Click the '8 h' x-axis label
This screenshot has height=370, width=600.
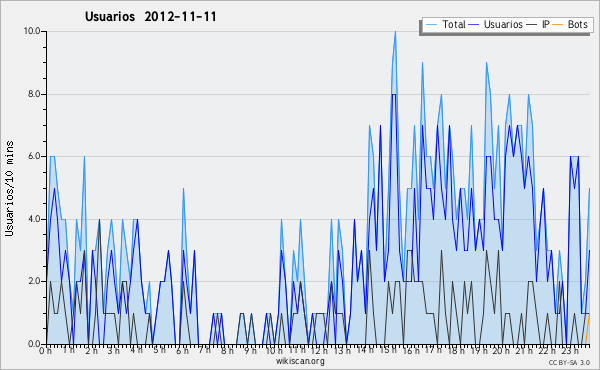[227, 351]
